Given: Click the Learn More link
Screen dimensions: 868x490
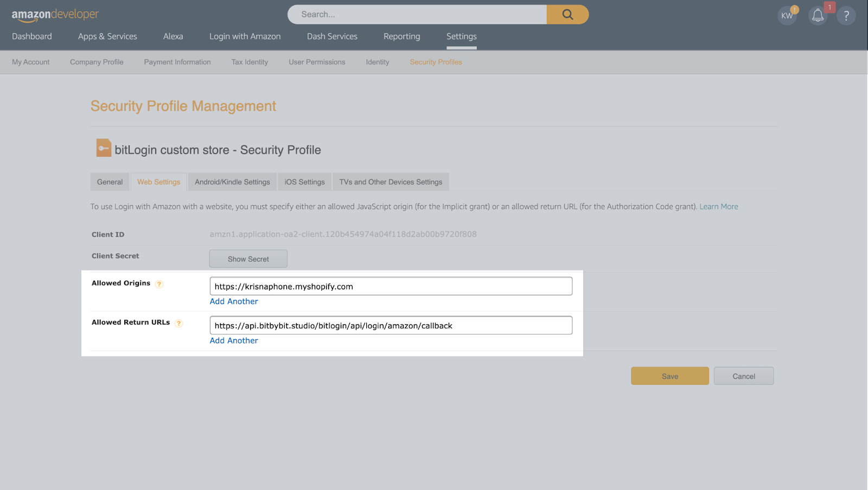Looking at the screenshot, I should pyautogui.click(x=719, y=207).
